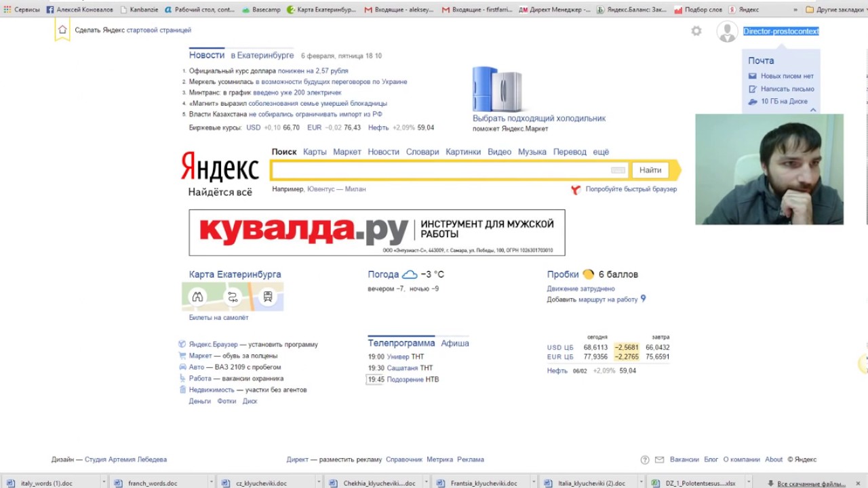Open the Сервисы apps bookmark
Image resolution: width=868 pixels, height=488 pixels.
pyautogui.click(x=22, y=9)
